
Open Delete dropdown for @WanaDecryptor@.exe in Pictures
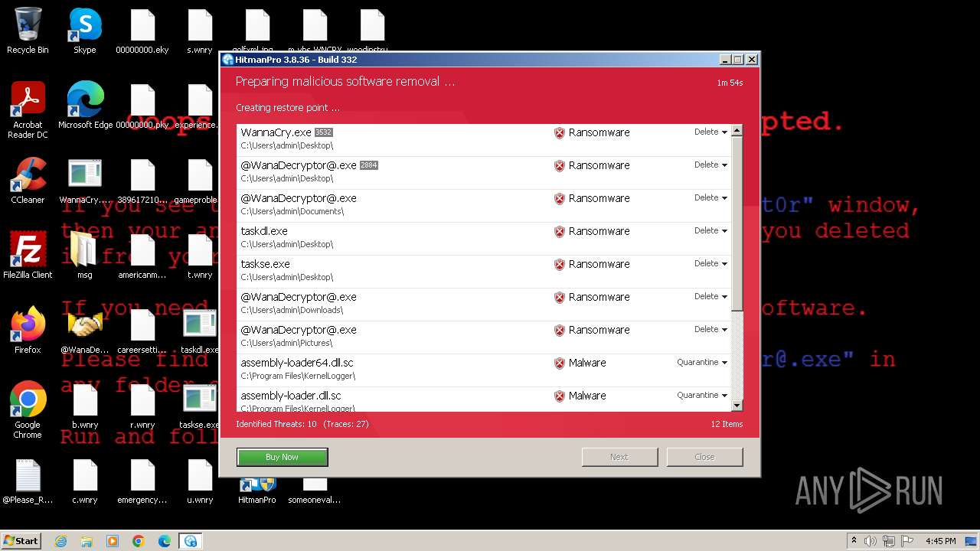point(710,330)
